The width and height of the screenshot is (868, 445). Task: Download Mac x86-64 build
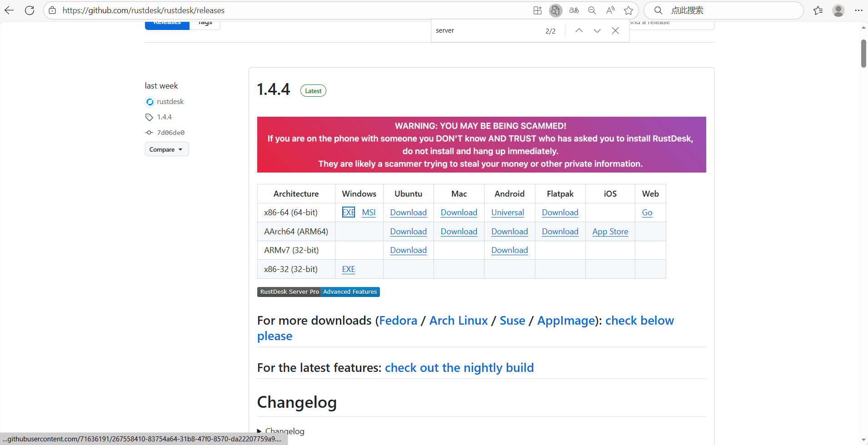tap(459, 213)
